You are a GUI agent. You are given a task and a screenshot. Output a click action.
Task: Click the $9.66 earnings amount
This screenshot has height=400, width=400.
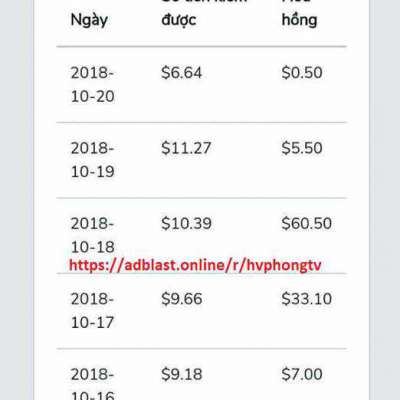pos(182,299)
